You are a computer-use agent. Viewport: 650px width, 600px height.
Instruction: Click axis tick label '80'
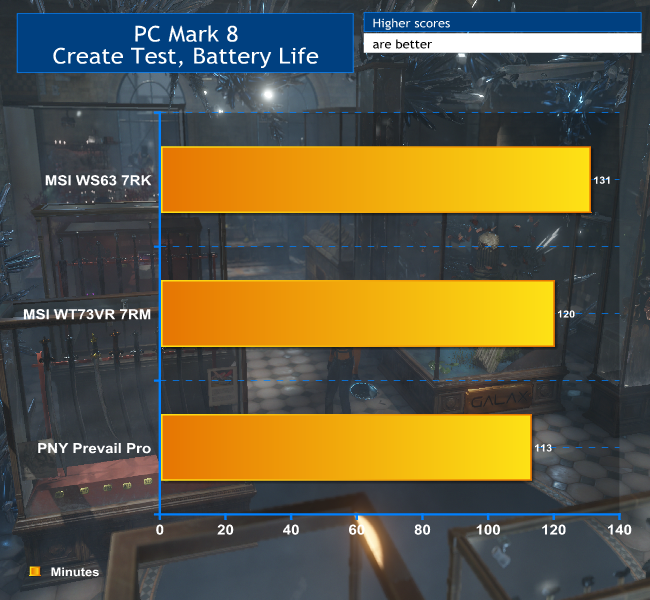(x=422, y=530)
